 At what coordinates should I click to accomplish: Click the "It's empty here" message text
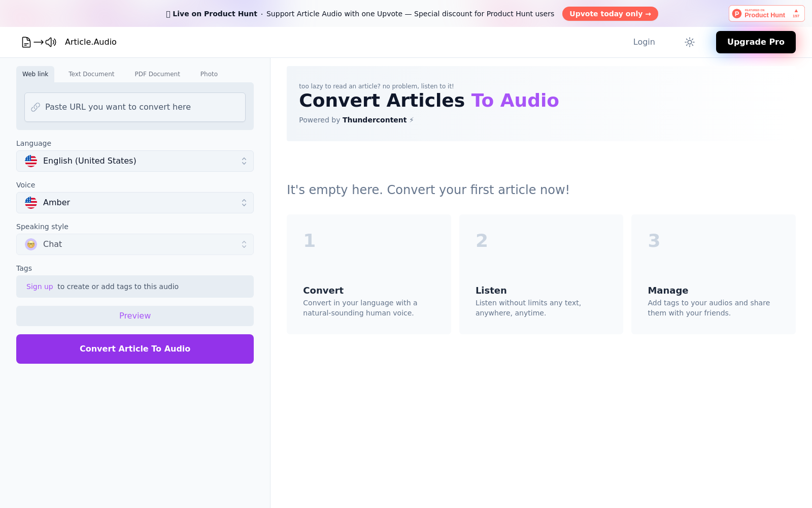pyautogui.click(x=428, y=190)
